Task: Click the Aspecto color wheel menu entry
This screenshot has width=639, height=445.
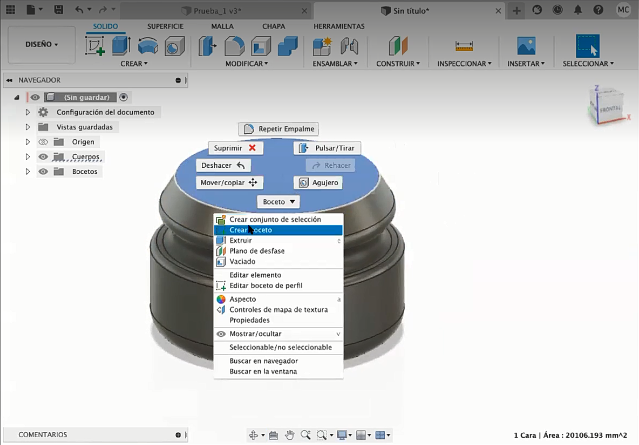Action: tap(243, 299)
